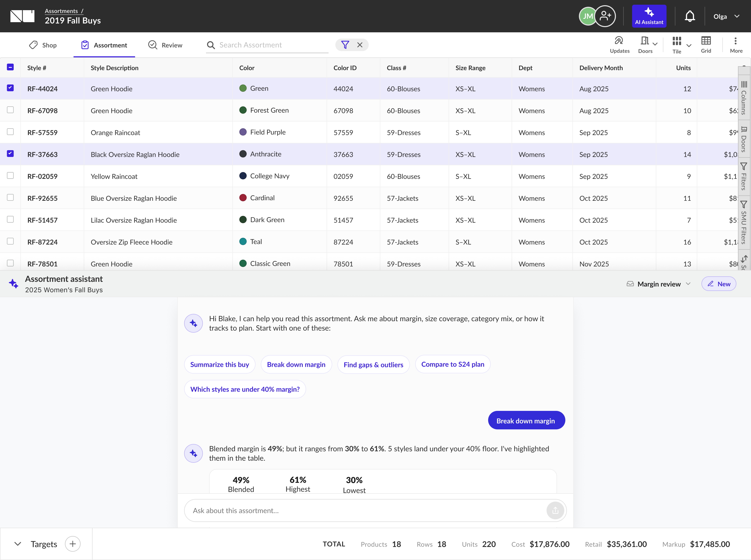
Task: Click the JM user avatar
Action: pos(588,16)
